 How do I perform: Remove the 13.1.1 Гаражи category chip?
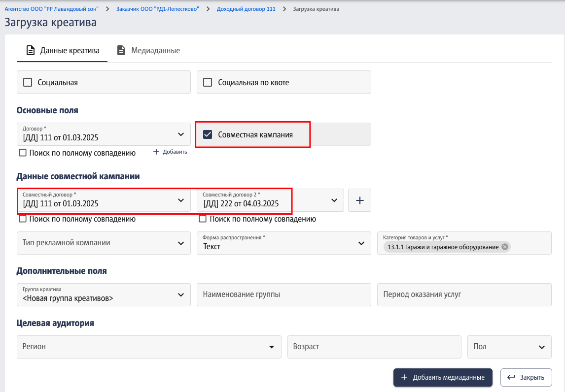click(505, 247)
